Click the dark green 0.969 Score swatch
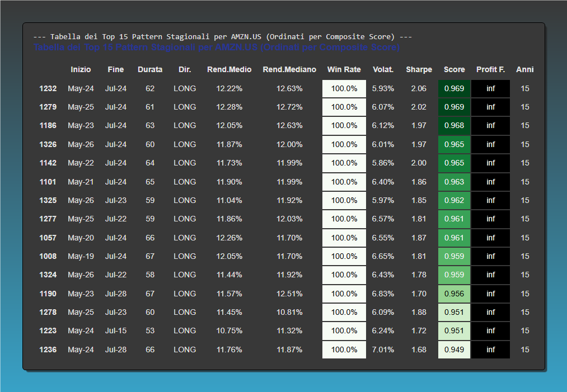The image size is (567, 392). (x=454, y=88)
